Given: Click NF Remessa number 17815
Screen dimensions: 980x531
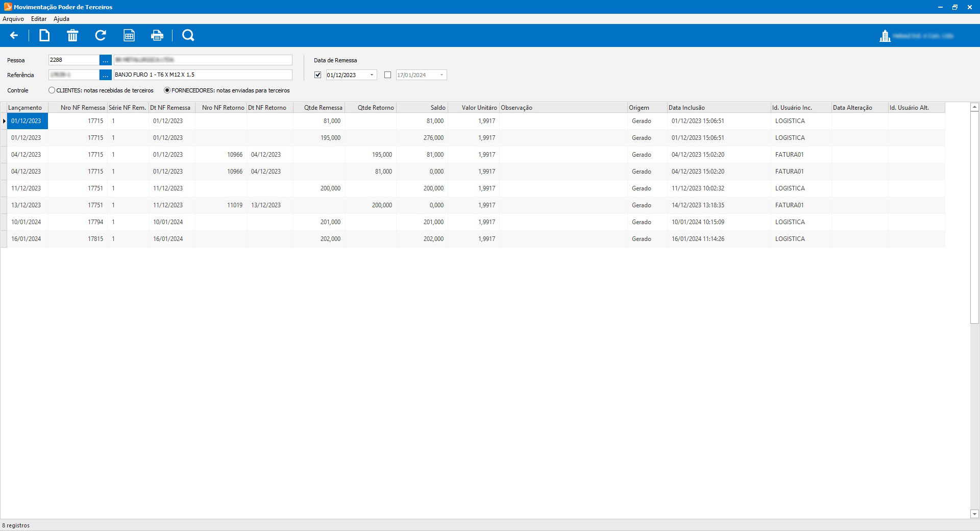Looking at the screenshot, I should (78, 239).
